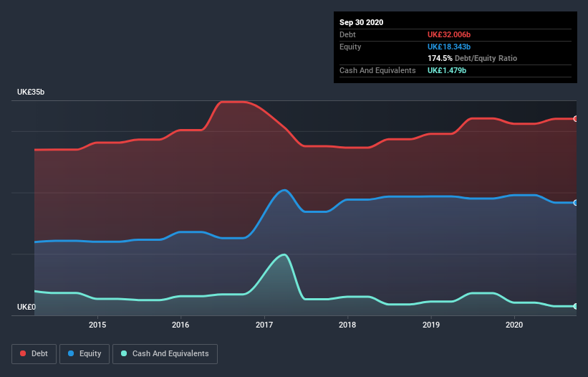Screen dimensions: 588x377
Task: Click the Sep 30 2020 tooltip date
Action: click(x=362, y=22)
